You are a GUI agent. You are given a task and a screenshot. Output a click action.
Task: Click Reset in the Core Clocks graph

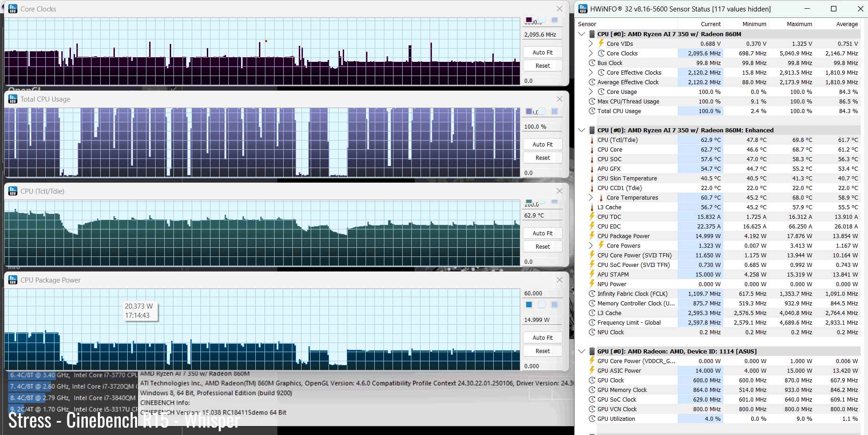pos(543,66)
